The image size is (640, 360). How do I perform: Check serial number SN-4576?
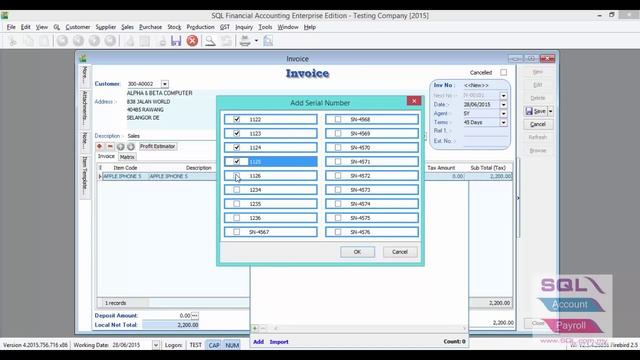pos(338,232)
